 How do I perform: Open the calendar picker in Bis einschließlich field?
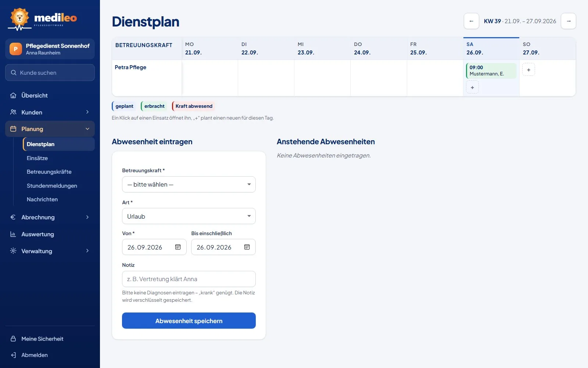pyautogui.click(x=247, y=247)
